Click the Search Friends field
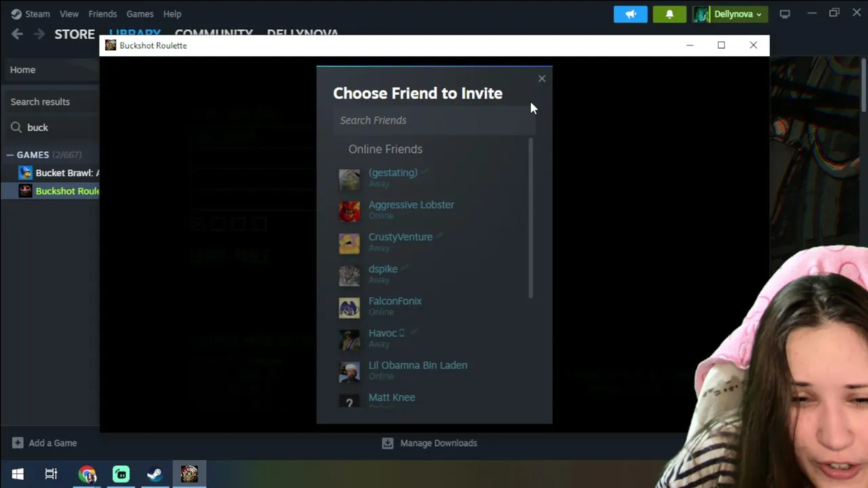The width and height of the screenshot is (868, 488). (433, 120)
